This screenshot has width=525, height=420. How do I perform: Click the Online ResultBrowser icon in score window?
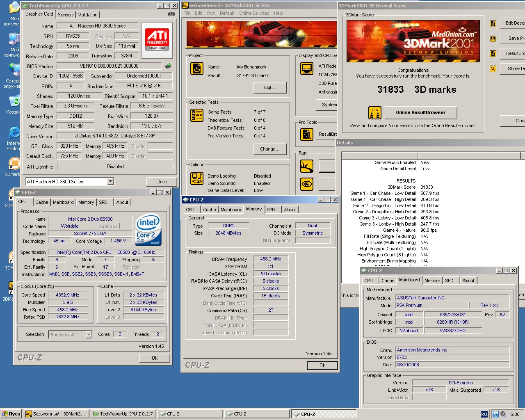[375, 112]
